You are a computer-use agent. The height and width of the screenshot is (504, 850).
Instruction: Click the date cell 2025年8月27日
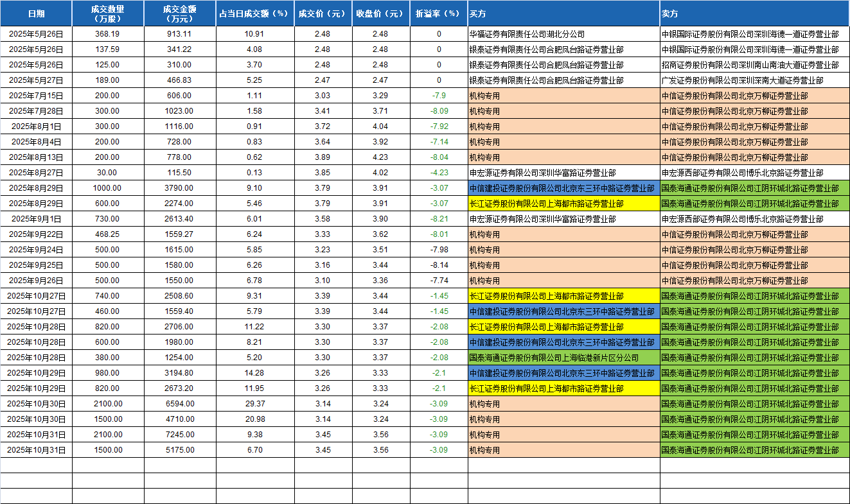click(36, 173)
